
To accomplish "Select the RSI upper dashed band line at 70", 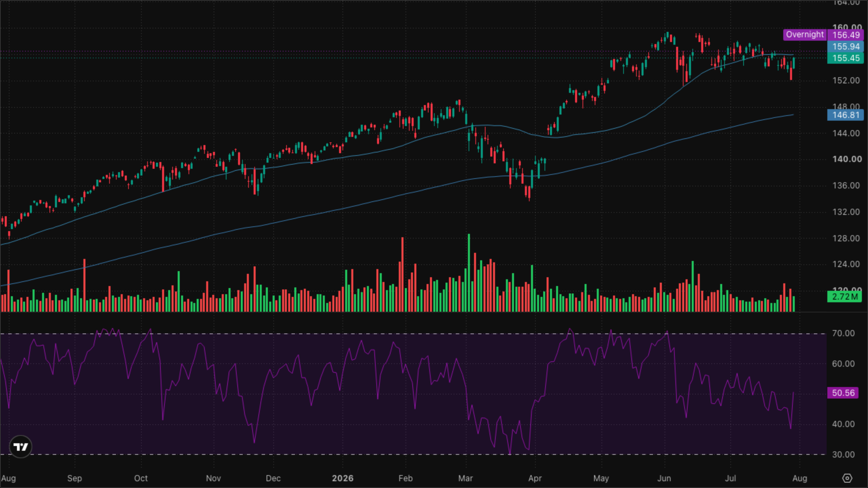I will [413, 334].
